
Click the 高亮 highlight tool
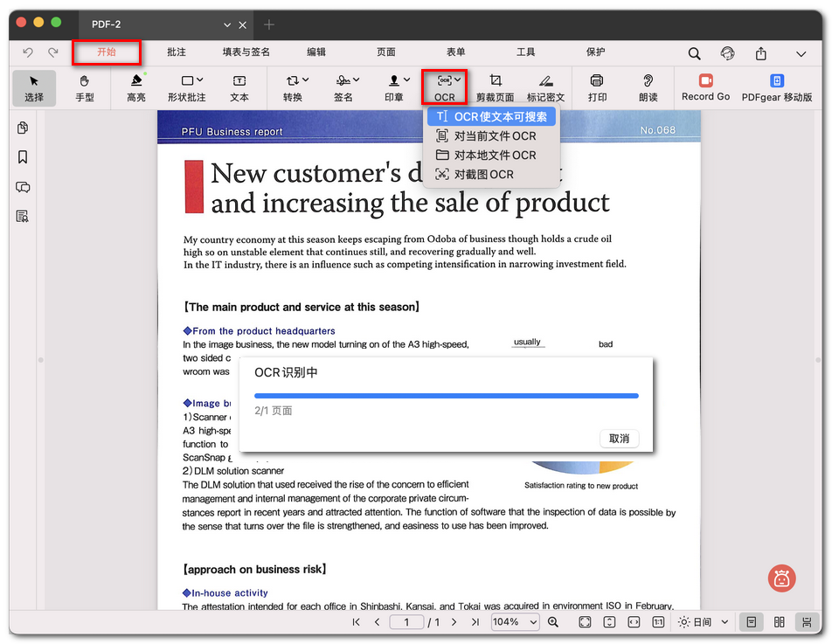136,87
